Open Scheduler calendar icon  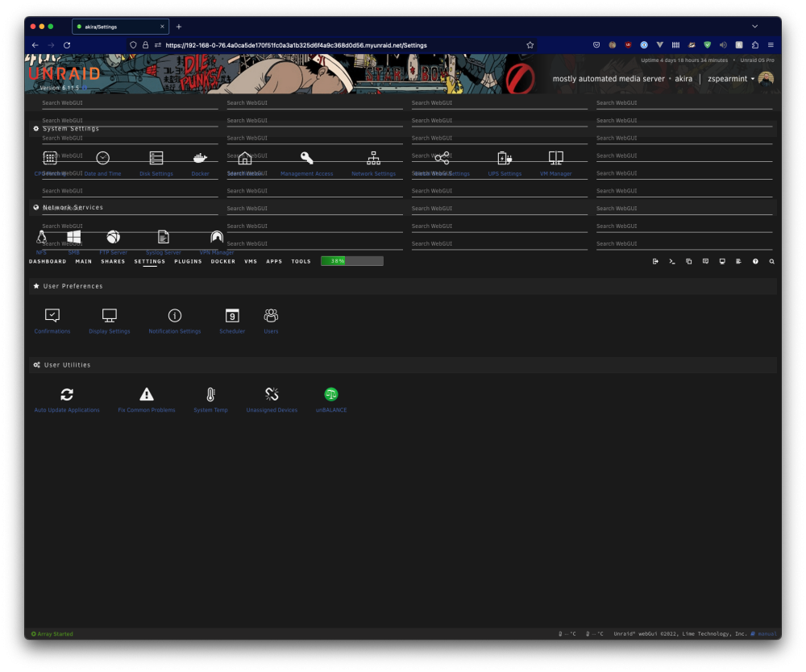232,315
